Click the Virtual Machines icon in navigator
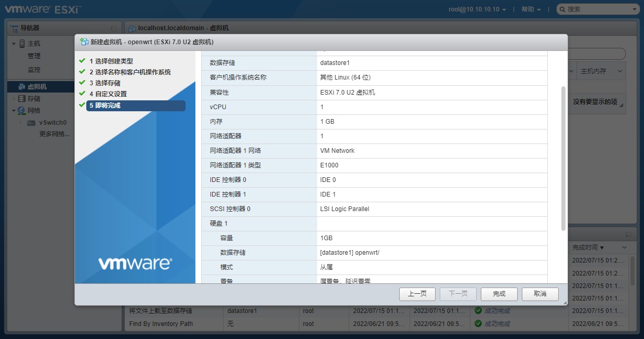Image resolution: width=644 pixels, height=339 pixels. 22,87
